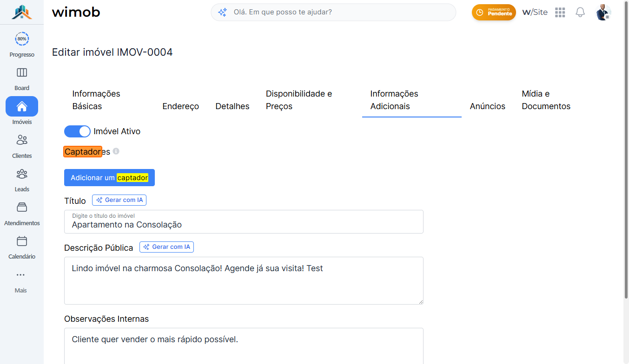Click the Captadores label
This screenshot has height=364, width=629.
click(87, 151)
